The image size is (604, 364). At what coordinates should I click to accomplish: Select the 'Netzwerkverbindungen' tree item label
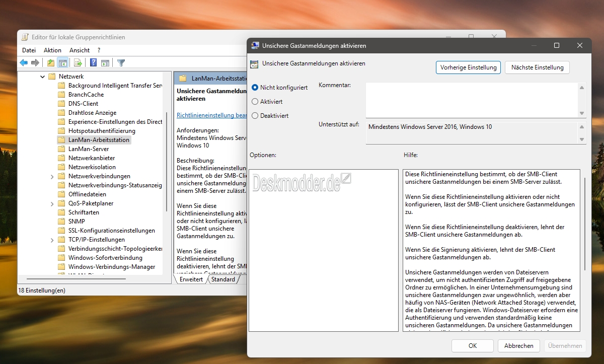click(x=99, y=176)
